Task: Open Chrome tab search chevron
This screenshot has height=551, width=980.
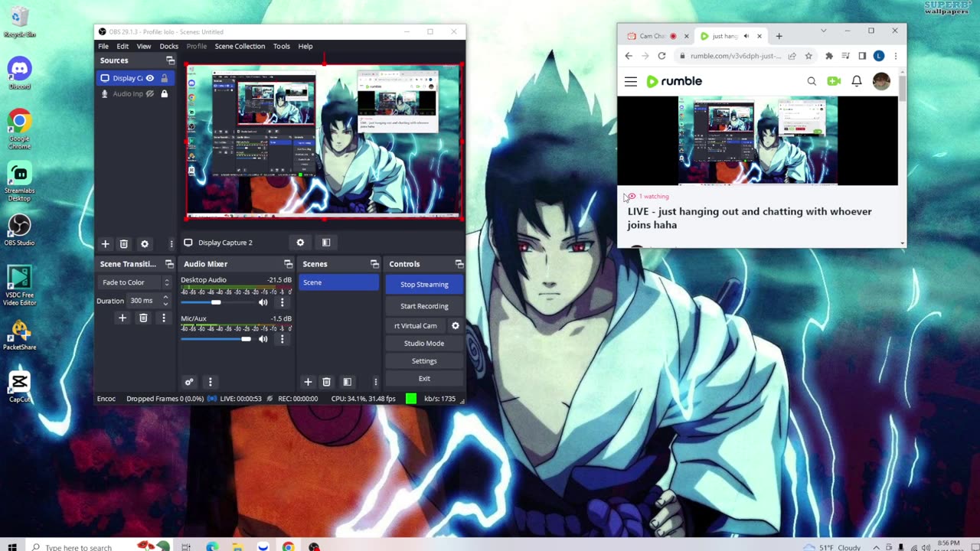Action: pyautogui.click(x=823, y=31)
